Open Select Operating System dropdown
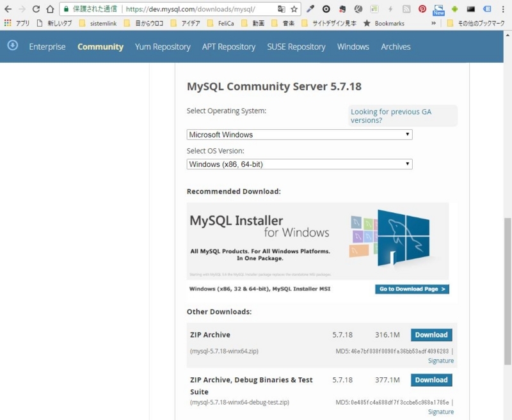This screenshot has height=420, width=512. click(x=300, y=135)
